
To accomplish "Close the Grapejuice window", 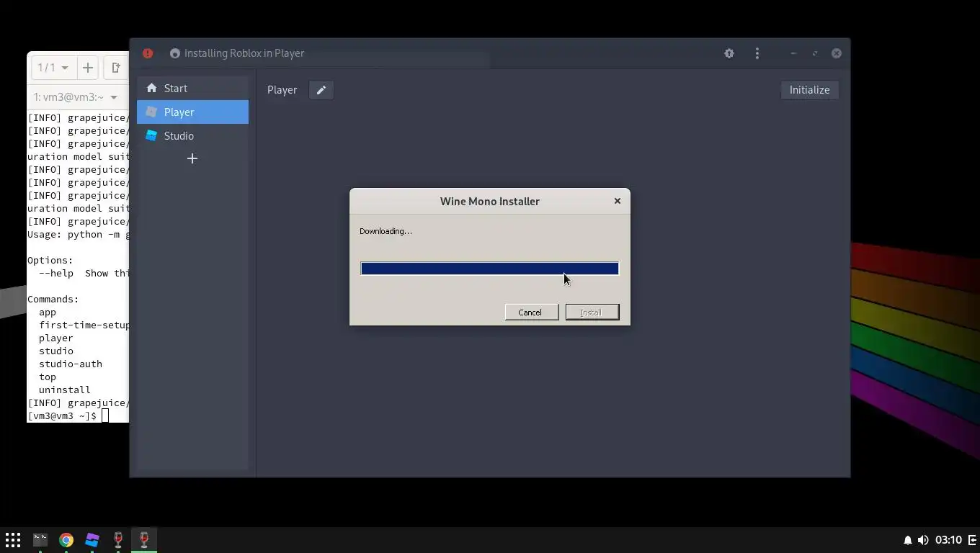I will (x=837, y=53).
